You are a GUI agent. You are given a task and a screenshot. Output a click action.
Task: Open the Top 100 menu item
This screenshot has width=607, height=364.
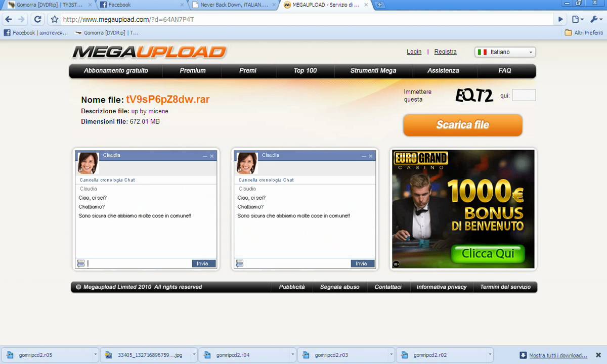point(305,71)
